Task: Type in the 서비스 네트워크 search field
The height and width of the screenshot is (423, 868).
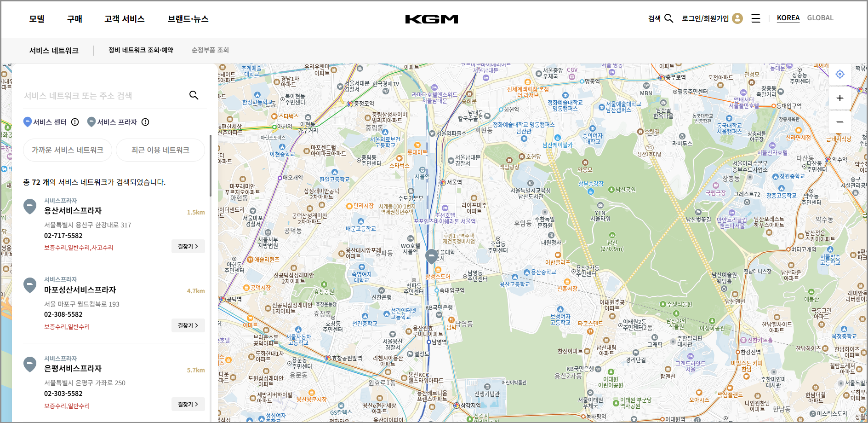Action: 103,96
